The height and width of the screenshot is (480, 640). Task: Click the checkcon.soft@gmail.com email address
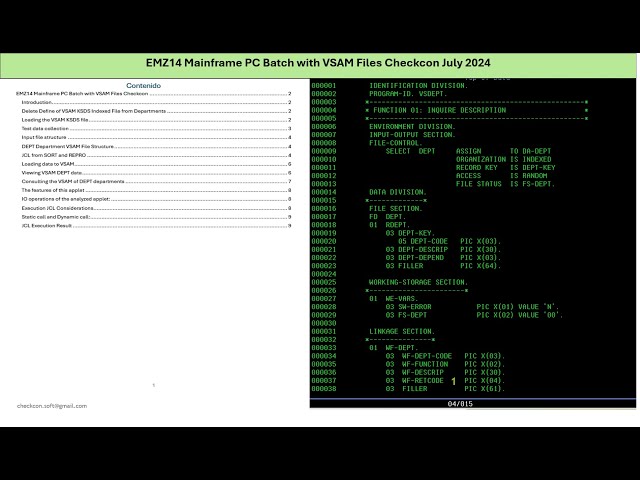52,406
